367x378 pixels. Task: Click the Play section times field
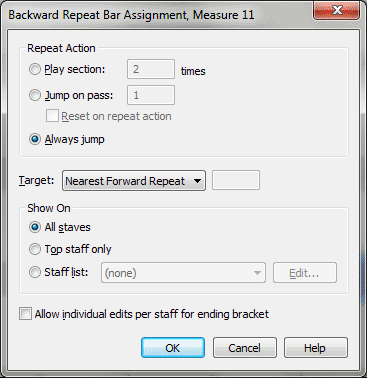click(x=151, y=69)
